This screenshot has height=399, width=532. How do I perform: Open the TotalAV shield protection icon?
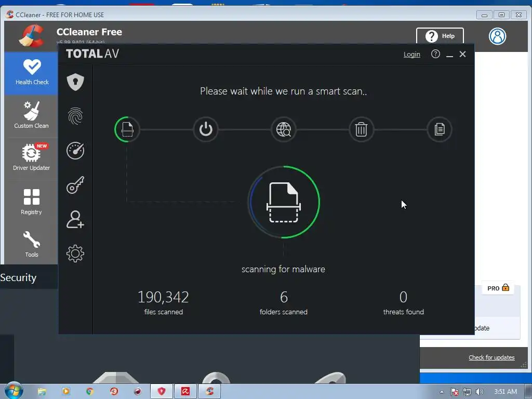click(75, 82)
